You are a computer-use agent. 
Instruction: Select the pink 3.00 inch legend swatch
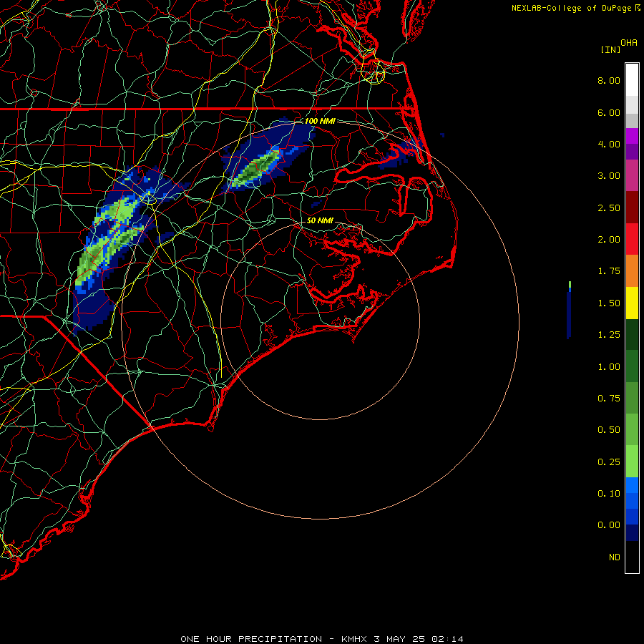coord(632,175)
